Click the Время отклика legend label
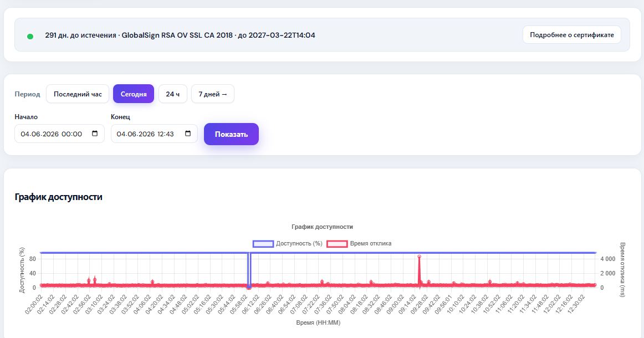 point(370,244)
